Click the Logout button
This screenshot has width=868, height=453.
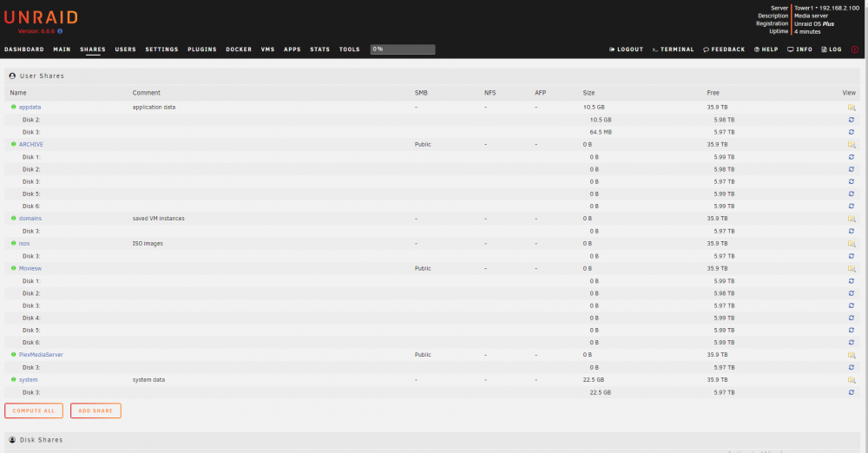[x=626, y=49]
